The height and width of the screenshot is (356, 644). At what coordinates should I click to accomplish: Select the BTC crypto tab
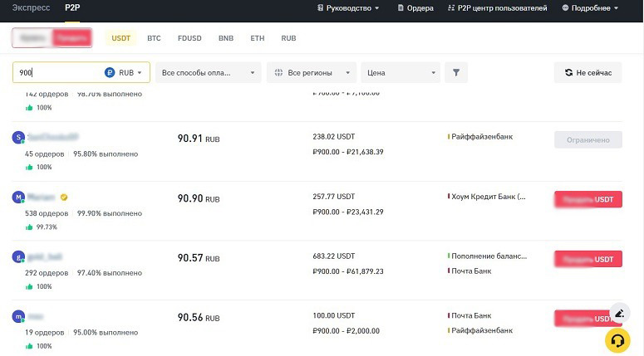tap(154, 38)
